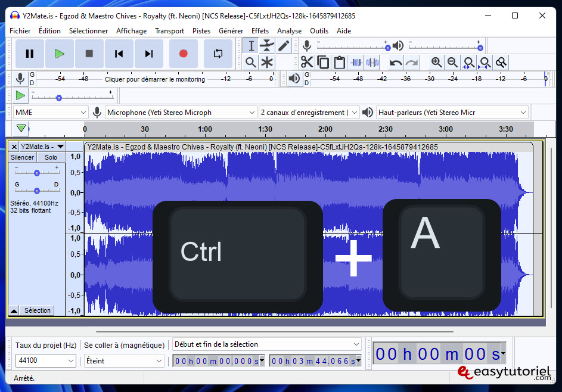Open the Transport menu
Screen dimensions: 562x392
click(x=169, y=31)
